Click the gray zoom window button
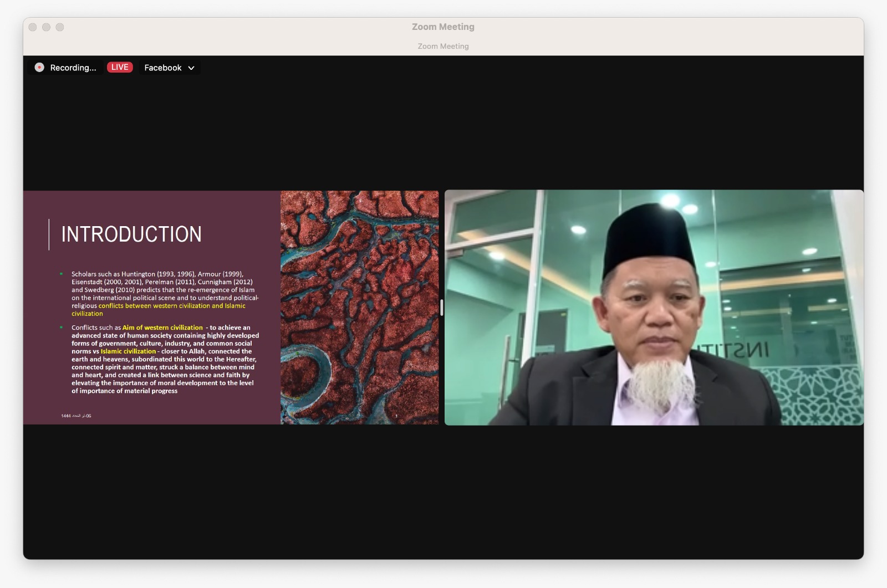Image resolution: width=887 pixels, height=588 pixels. [x=60, y=27]
